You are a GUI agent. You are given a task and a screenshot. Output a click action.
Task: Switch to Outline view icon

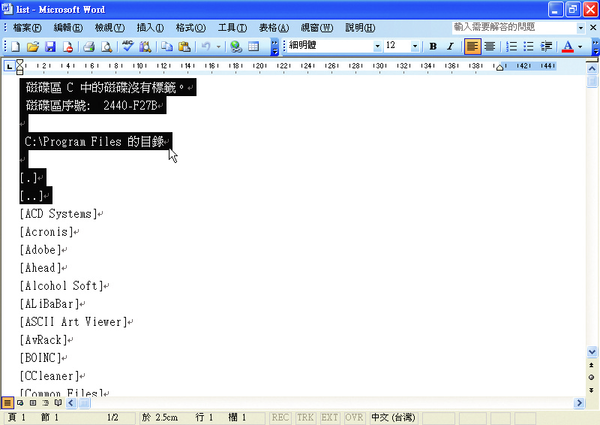pos(46,403)
